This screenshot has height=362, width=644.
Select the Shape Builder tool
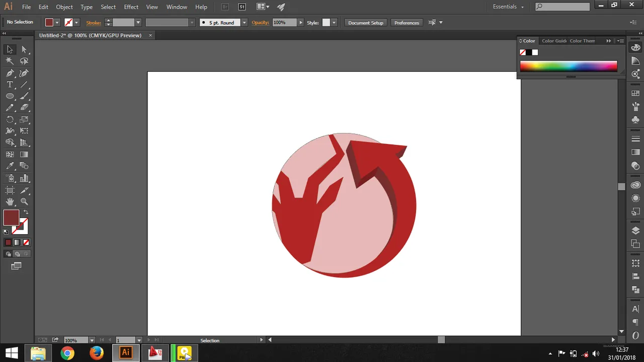tap(10, 143)
